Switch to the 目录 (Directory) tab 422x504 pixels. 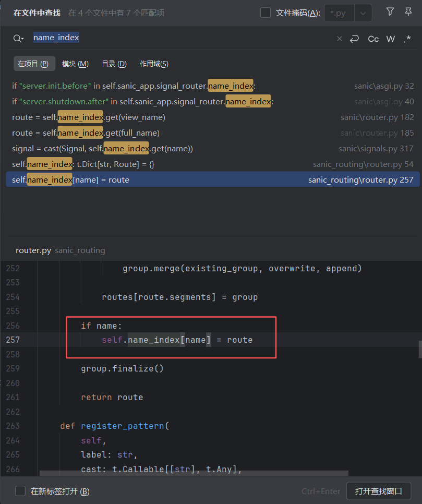pos(114,64)
